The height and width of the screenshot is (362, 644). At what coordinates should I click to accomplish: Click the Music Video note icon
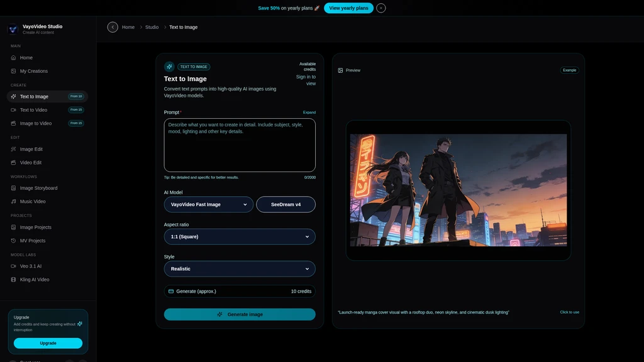click(x=14, y=202)
